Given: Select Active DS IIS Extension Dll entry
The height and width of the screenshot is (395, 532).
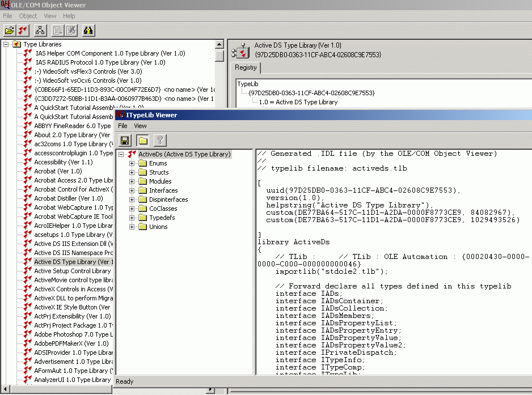Looking at the screenshot, I should tap(73, 244).
